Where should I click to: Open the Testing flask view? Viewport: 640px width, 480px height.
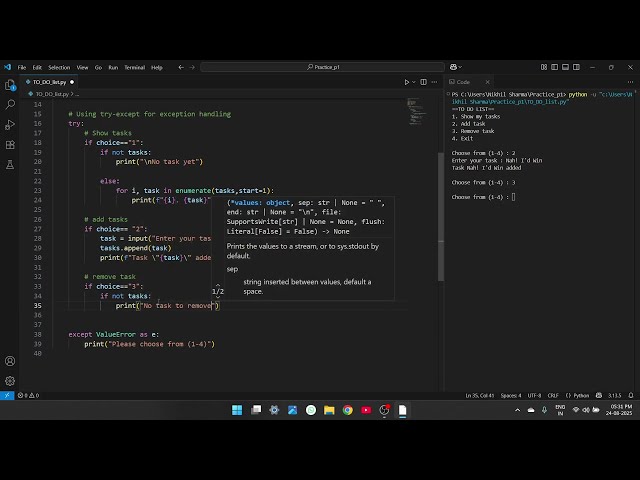click(x=10, y=164)
